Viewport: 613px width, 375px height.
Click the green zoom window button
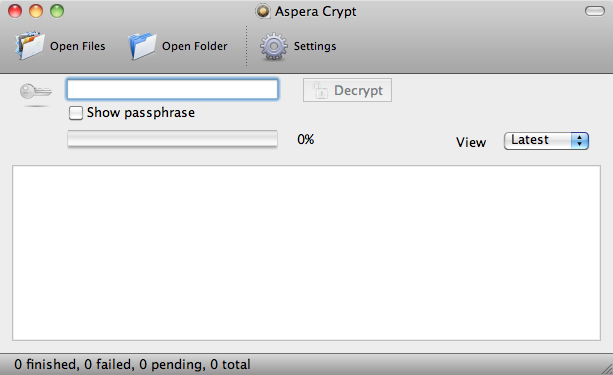[57, 11]
